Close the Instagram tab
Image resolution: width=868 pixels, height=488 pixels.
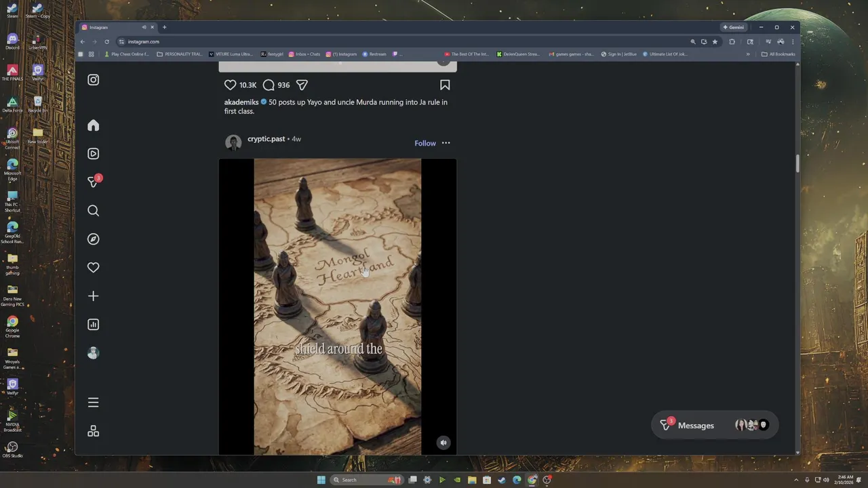[152, 27]
